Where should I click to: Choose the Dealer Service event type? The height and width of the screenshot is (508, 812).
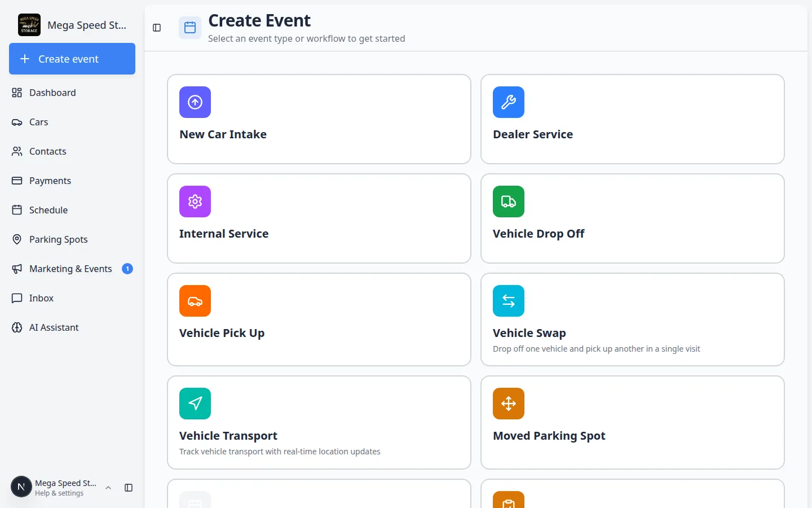(x=633, y=119)
